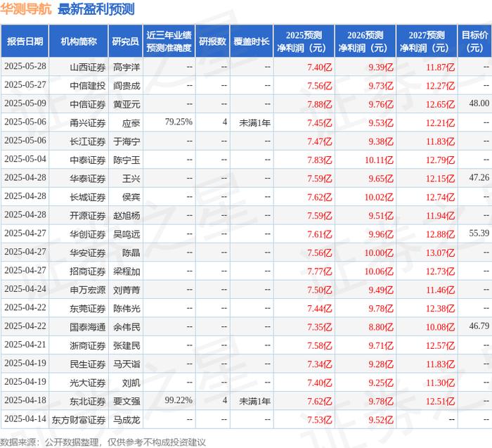Click researcher 高宇洋
The height and width of the screenshot is (448, 492).
(127, 68)
